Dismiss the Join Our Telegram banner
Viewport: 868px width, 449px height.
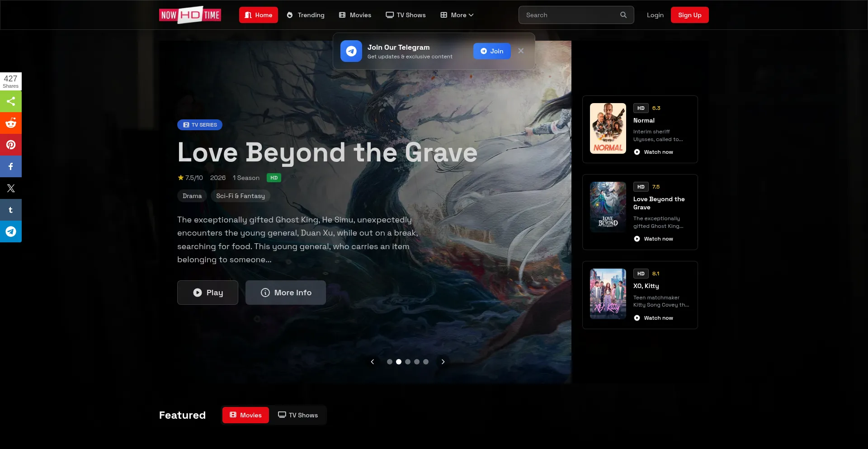(x=521, y=51)
